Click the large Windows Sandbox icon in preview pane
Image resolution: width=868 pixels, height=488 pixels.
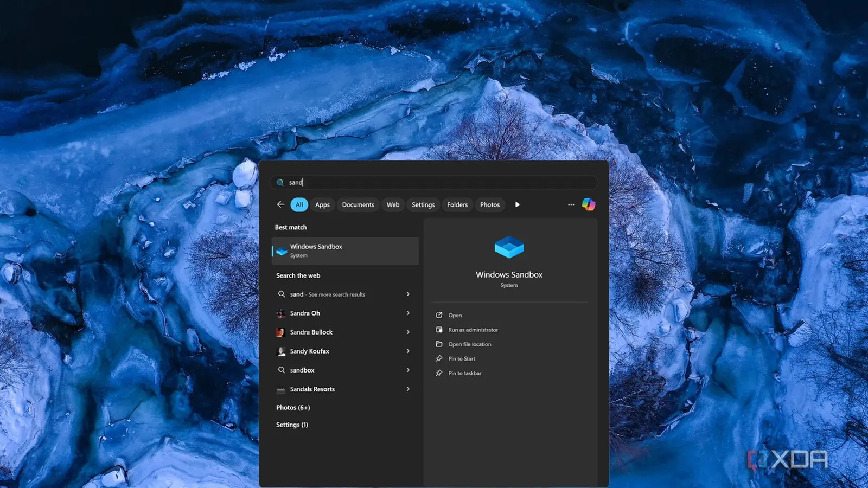[509, 247]
